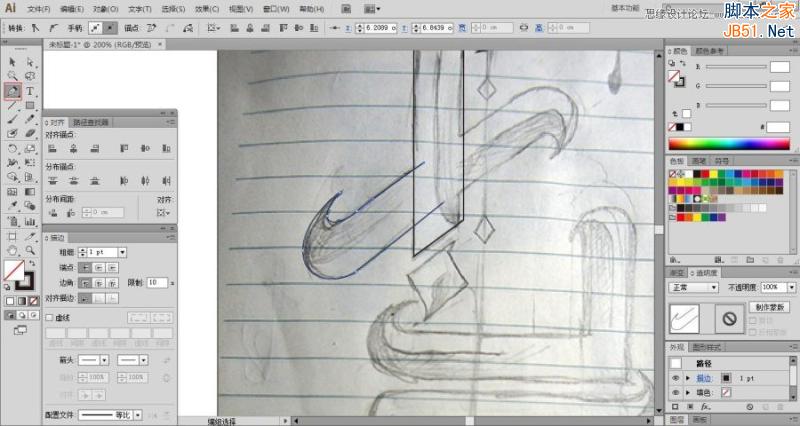Set None mode below fill box

tap(34, 301)
